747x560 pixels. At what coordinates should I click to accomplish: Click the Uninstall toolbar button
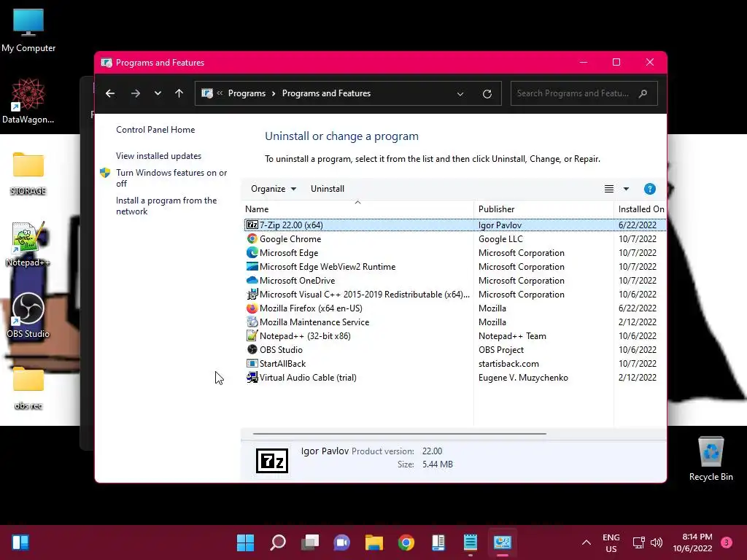click(x=328, y=189)
